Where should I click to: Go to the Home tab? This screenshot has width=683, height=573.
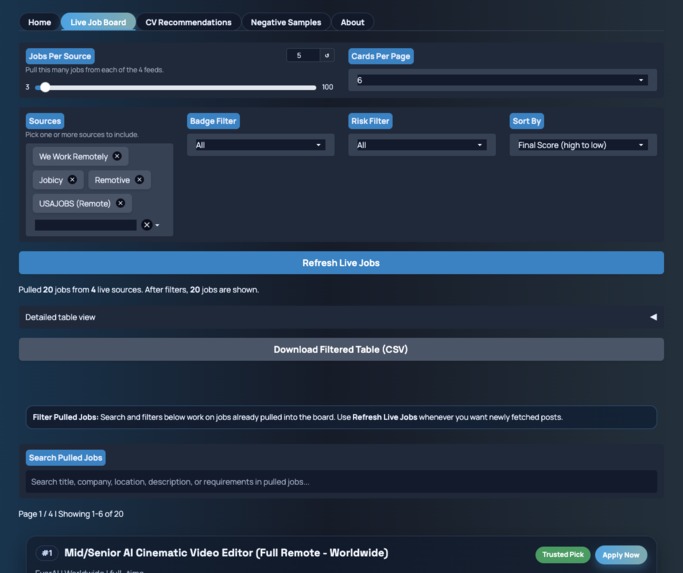click(40, 22)
